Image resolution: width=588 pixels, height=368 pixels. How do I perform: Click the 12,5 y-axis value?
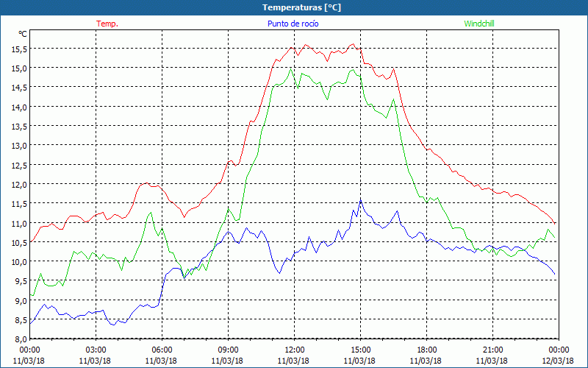[18, 165]
